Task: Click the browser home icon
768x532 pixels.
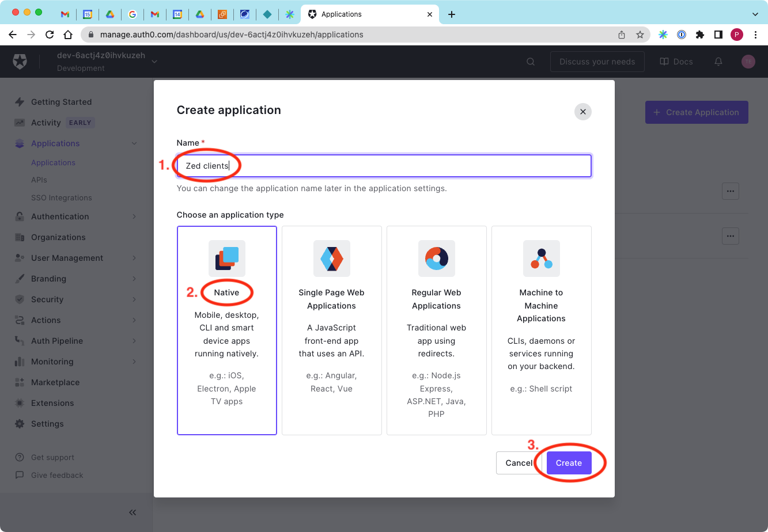Action: coord(68,35)
